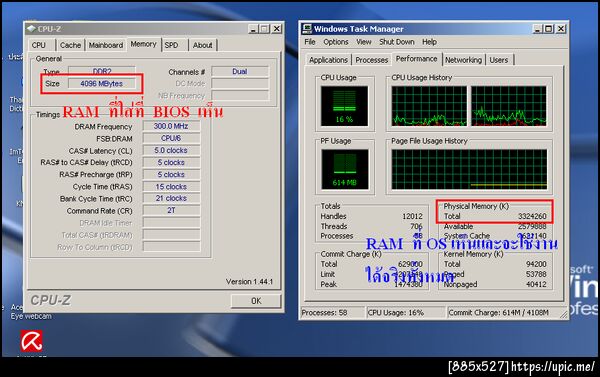
Task: Click the Cycle Time (tRAS) value 15 clocks
Action: [171, 187]
